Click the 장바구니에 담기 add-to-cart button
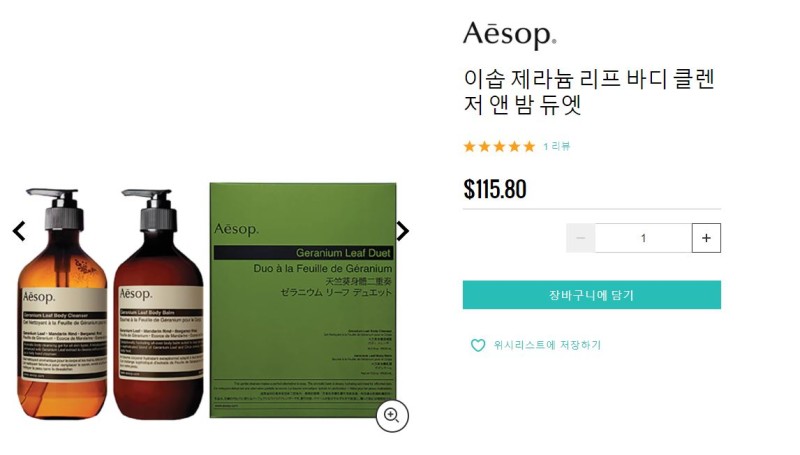This screenshot has height=455, width=800. click(x=592, y=295)
